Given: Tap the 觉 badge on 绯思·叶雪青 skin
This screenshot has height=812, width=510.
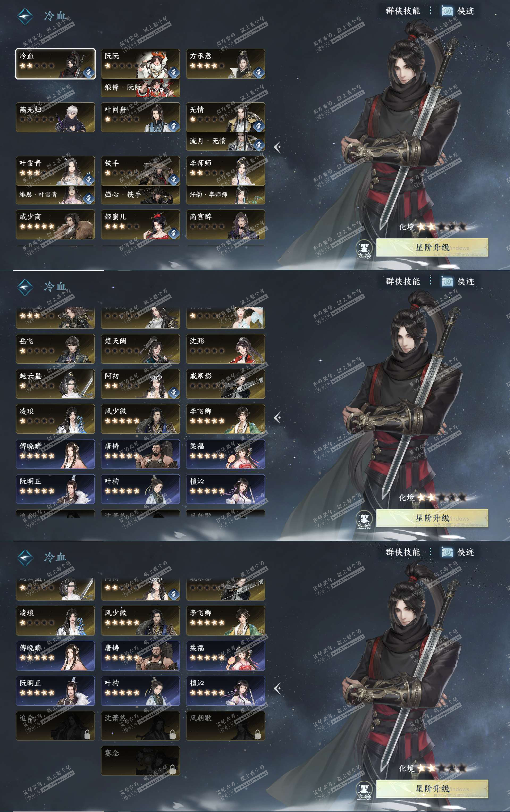Looking at the screenshot, I should click(88, 198).
